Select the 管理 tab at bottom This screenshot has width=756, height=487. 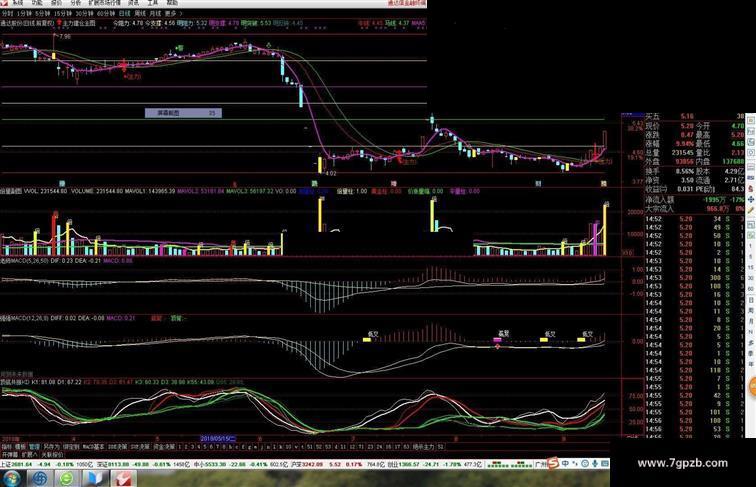click(34, 447)
